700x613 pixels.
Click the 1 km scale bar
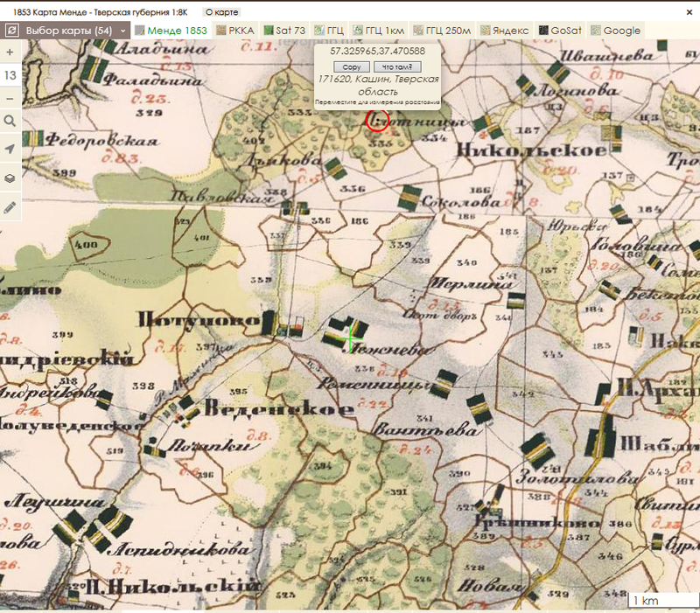pyautogui.click(x=662, y=601)
